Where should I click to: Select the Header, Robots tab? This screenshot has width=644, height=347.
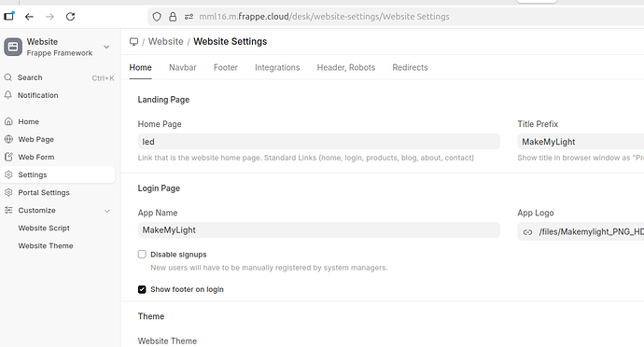[346, 67]
